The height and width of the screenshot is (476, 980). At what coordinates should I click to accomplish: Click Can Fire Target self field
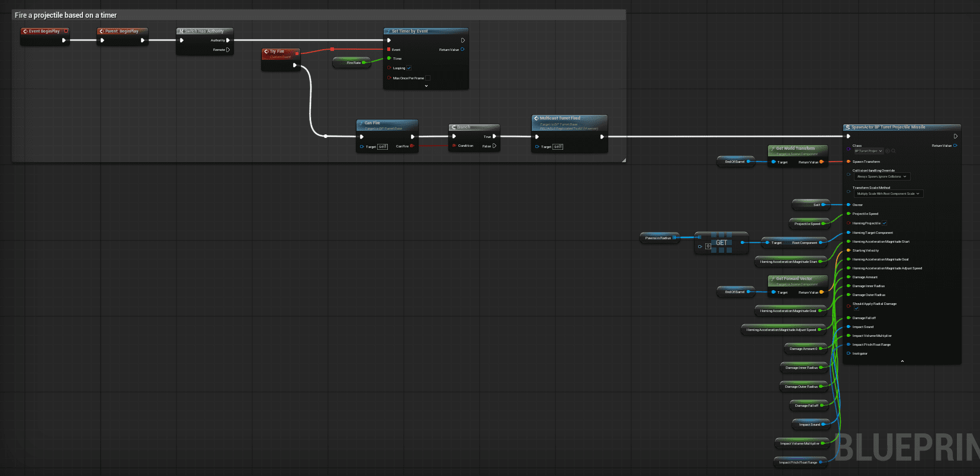[x=383, y=146]
